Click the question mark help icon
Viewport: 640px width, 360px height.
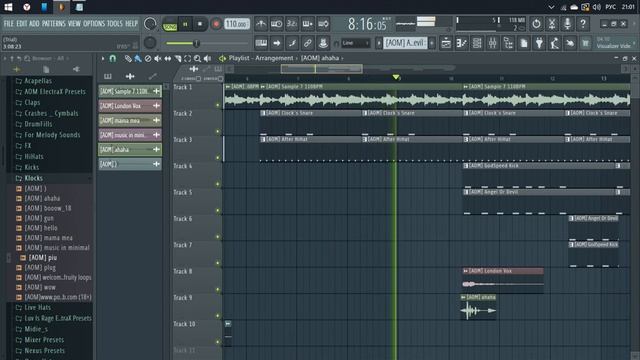pyautogui.click(x=583, y=24)
